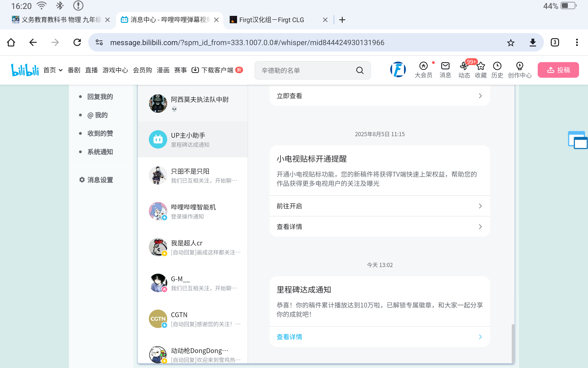Image resolution: width=588 pixels, height=368 pixels.
Task: Close the Firgt汉化组 tab
Action: [x=325, y=20]
